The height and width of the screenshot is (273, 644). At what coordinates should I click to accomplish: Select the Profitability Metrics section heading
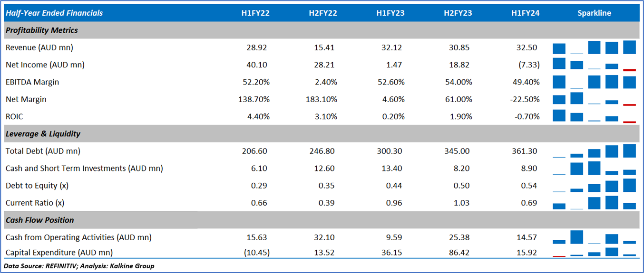coord(42,30)
